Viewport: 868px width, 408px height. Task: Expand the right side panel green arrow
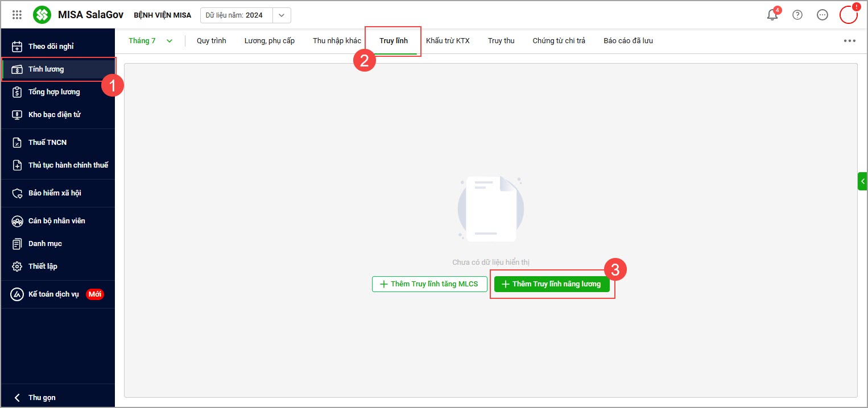863,181
